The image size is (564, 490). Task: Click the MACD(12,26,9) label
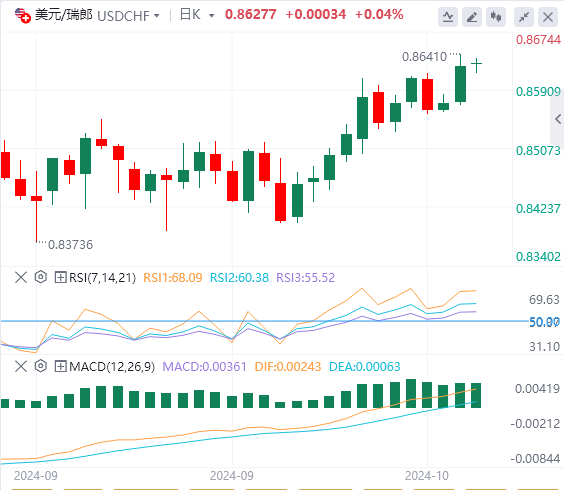pos(112,367)
